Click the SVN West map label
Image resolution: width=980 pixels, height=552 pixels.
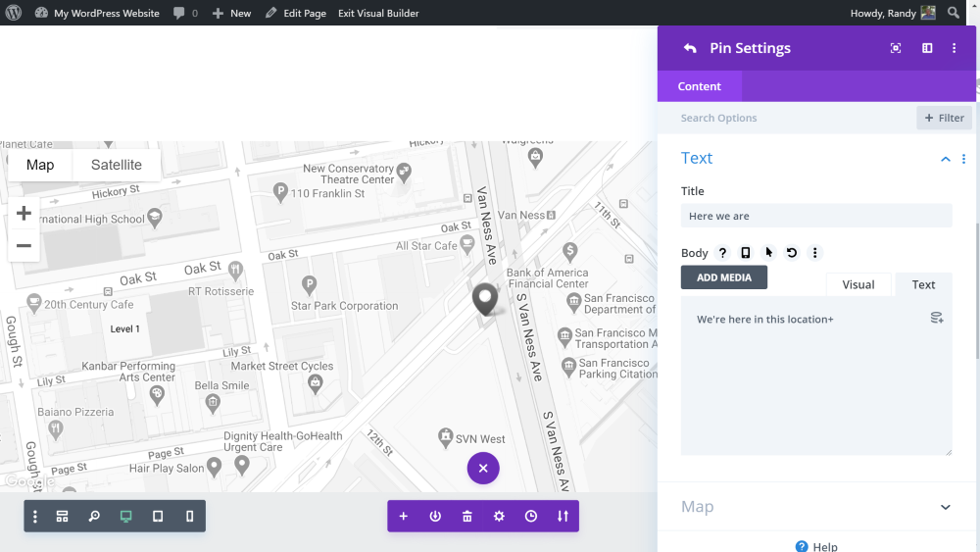[x=480, y=439]
